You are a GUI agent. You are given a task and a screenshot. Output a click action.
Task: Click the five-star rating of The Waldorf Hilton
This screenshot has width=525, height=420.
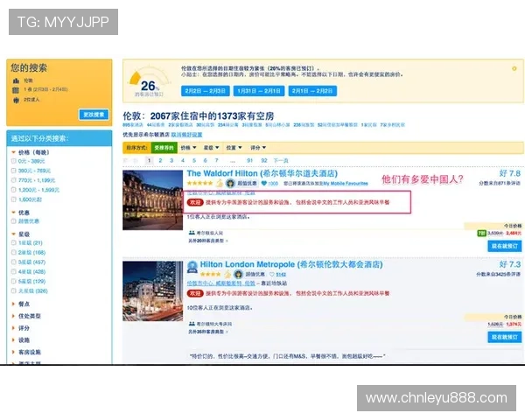(x=199, y=183)
